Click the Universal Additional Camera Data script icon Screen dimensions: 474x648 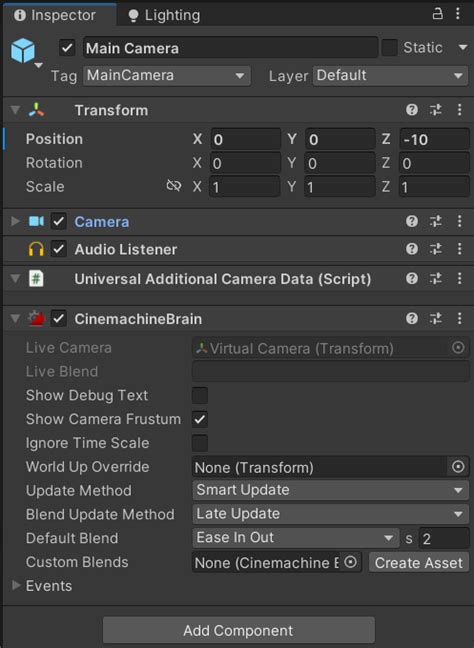coord(36,279)
